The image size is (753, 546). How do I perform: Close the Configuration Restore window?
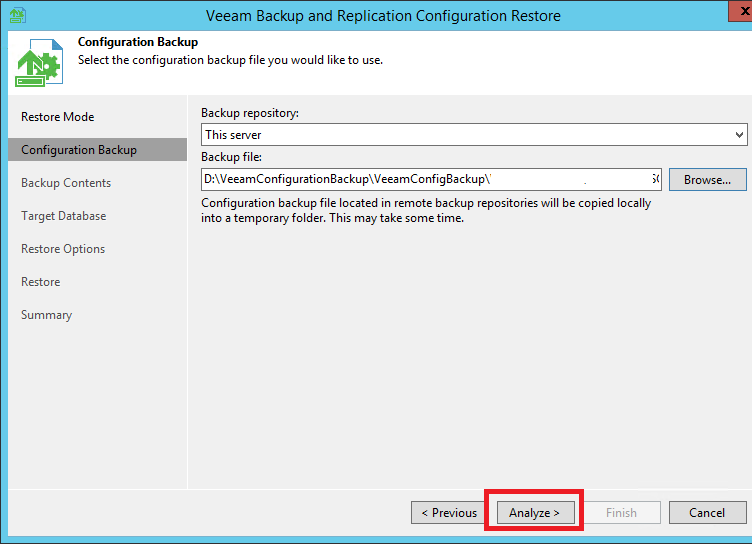point(741,11)
